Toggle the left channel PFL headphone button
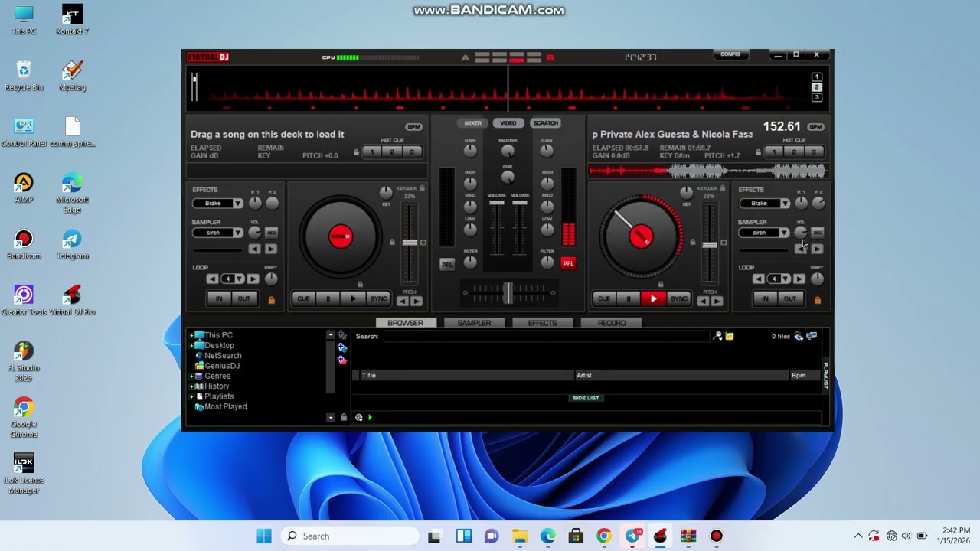980x551 pixels. [x=447, y=264]
